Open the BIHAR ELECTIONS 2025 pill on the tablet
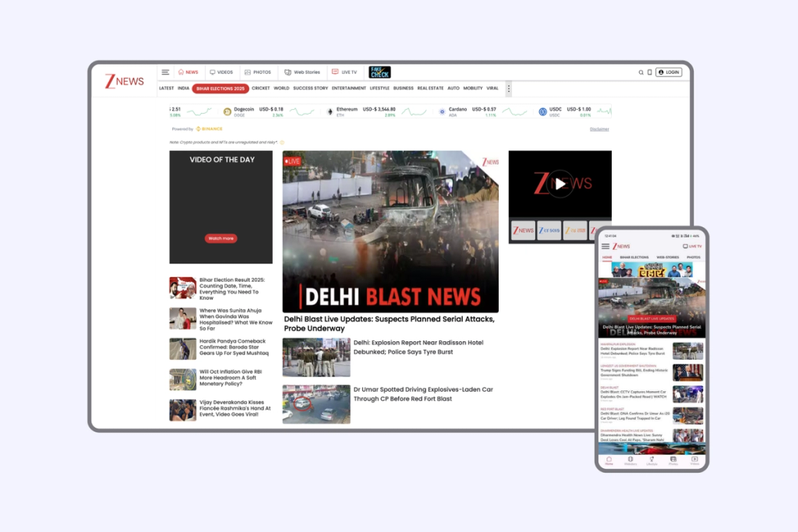 pos(221,89)
